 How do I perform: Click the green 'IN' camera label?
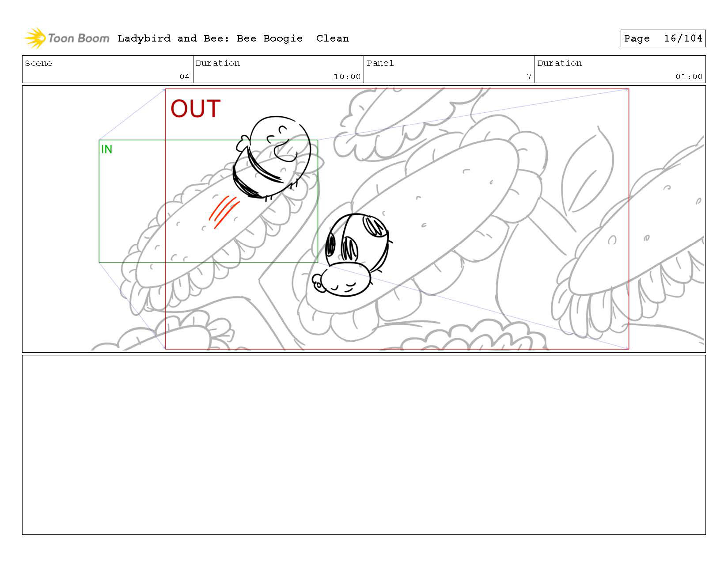coord(106,149)
